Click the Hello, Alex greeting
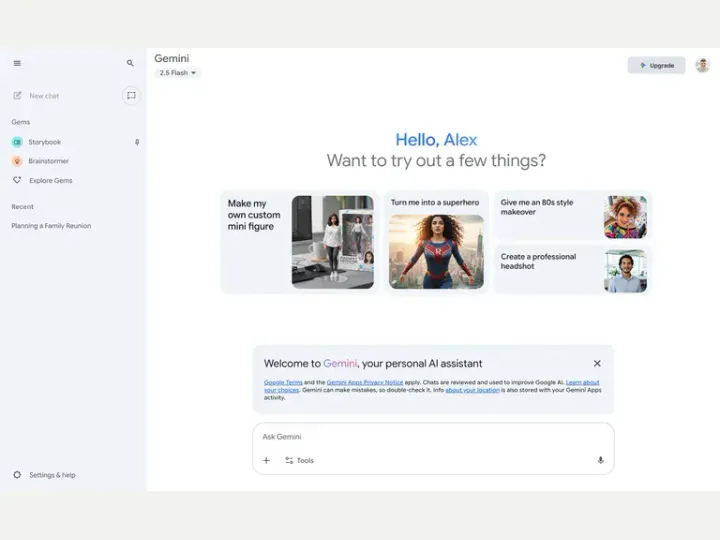 (x=436, y=140)
